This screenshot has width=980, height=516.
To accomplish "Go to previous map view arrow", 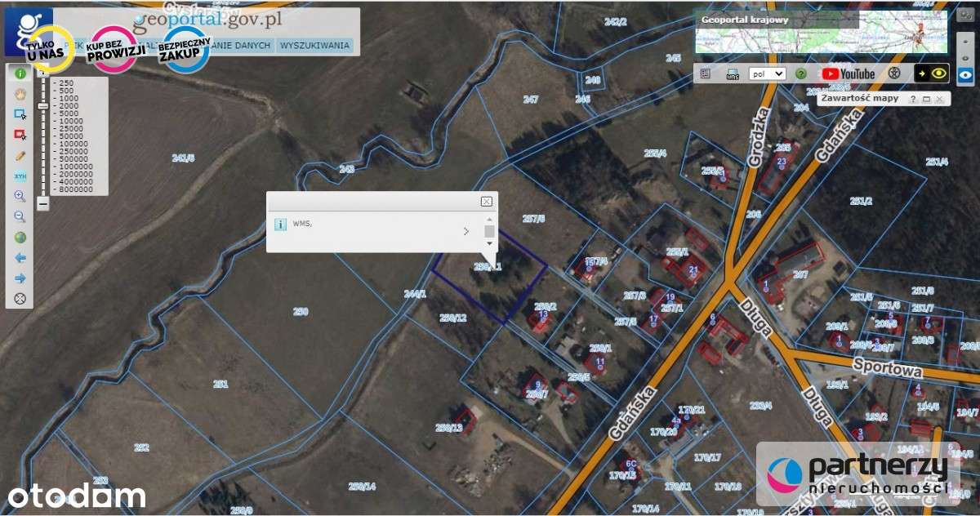I will point(20,257).
